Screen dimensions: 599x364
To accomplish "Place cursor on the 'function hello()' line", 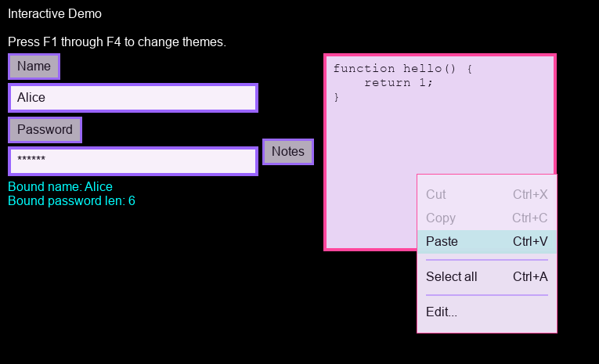I will pyautogui.click(x=402, y=69).
